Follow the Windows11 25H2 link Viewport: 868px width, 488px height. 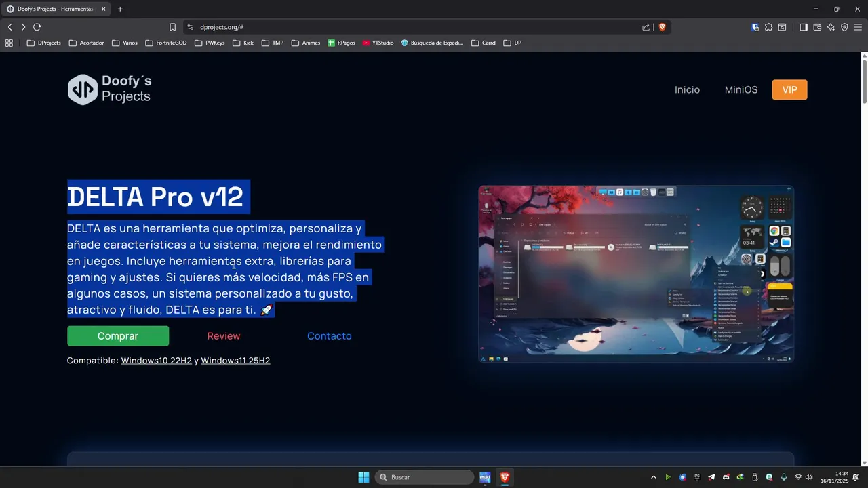[235, 361]
